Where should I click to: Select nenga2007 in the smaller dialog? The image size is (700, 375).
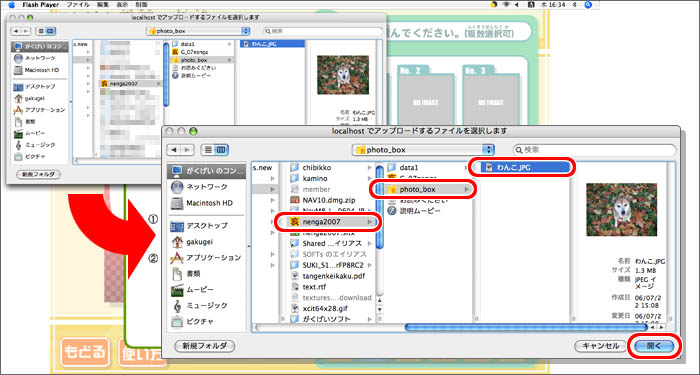[x=130, y=83]
